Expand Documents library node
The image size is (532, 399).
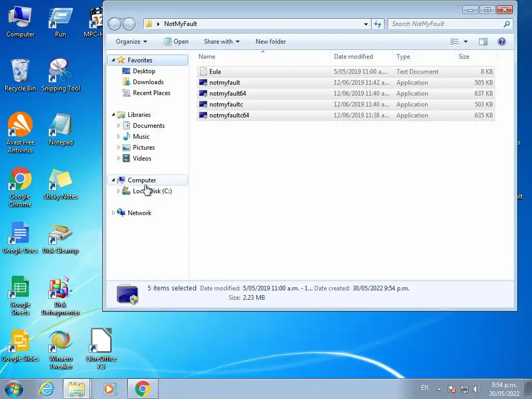[118, 126]
